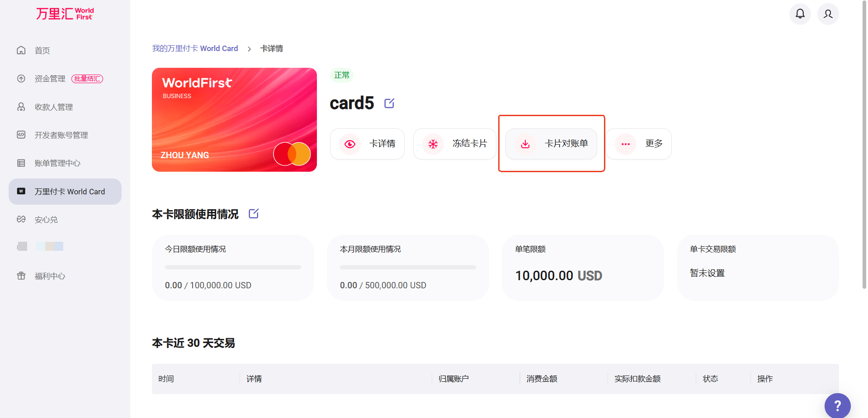Click the WorldFirst card image

point(234,120)
